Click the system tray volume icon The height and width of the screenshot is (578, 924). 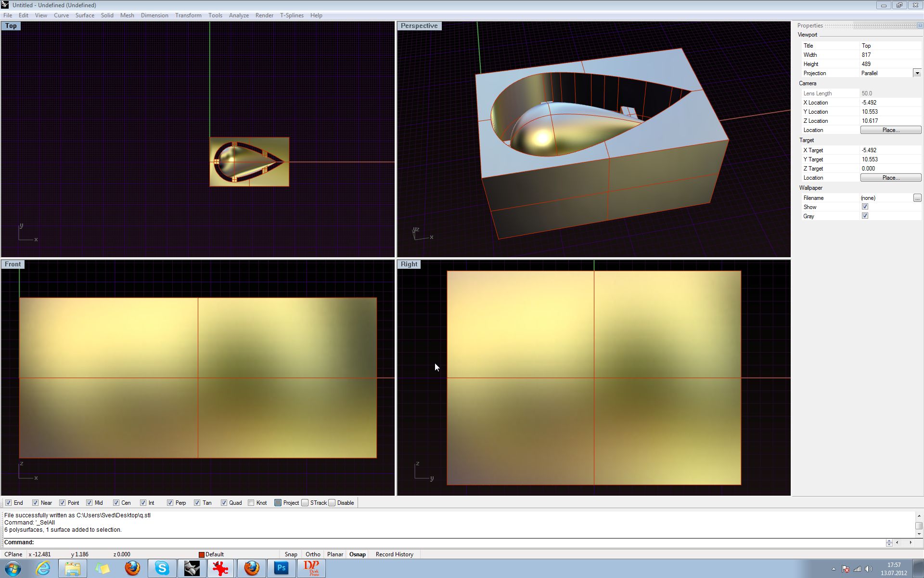868,569
